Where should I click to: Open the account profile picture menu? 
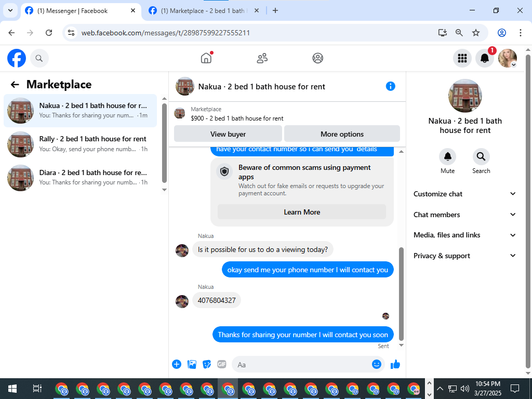click(x=507, y=58)
